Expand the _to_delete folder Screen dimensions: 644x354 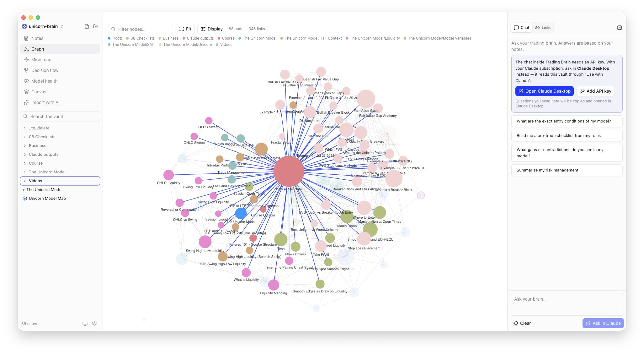tap(60, 128)
